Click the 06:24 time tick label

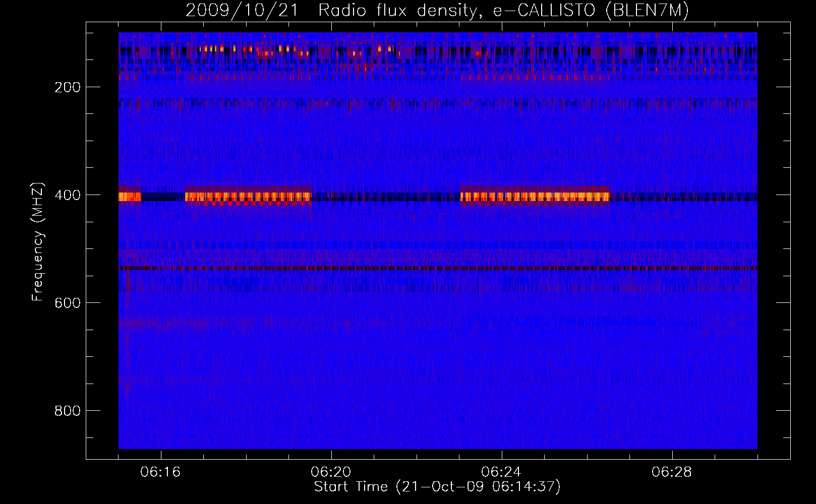pos(502,472)
